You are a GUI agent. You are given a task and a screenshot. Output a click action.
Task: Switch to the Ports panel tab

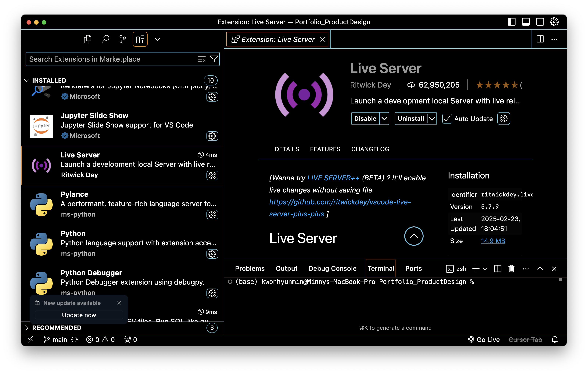(x=413, y=268)
